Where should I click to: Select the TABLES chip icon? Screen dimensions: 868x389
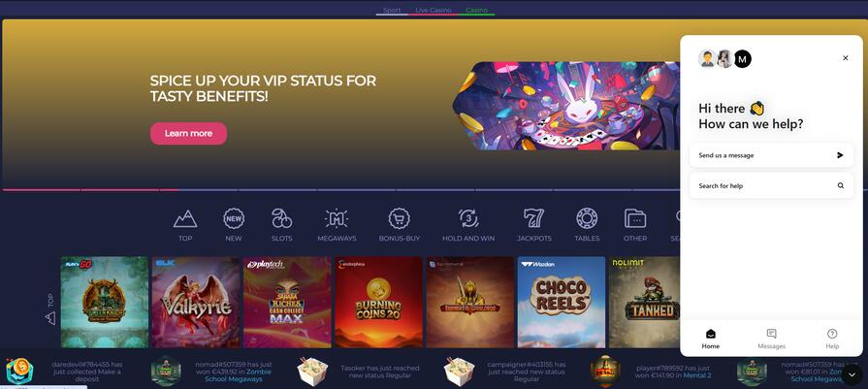point(587,218)
